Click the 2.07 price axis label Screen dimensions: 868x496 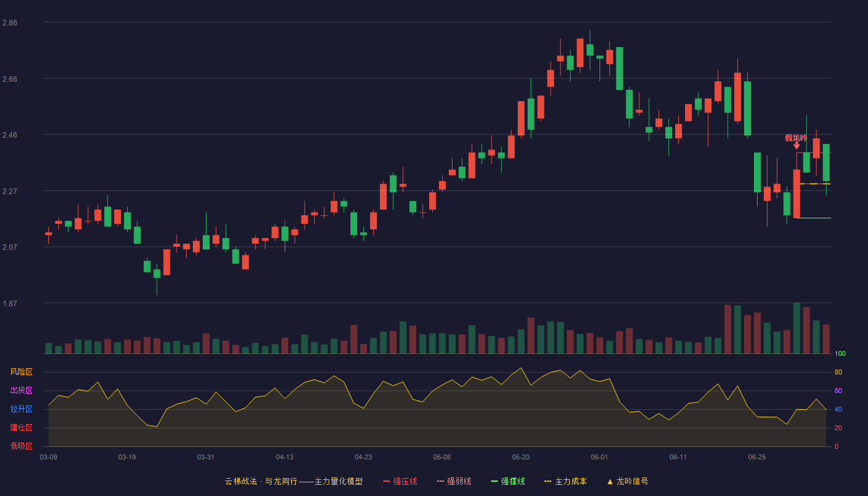coord(10,248)
